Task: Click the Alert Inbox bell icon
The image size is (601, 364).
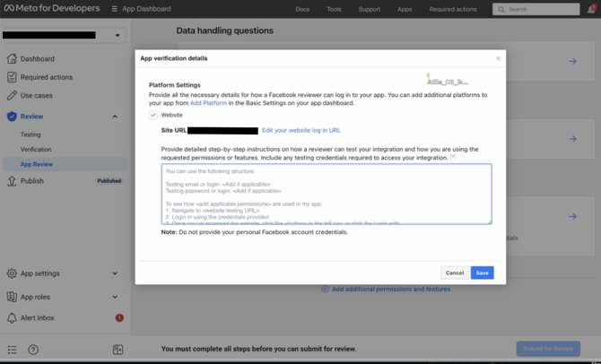Action: 12,317
